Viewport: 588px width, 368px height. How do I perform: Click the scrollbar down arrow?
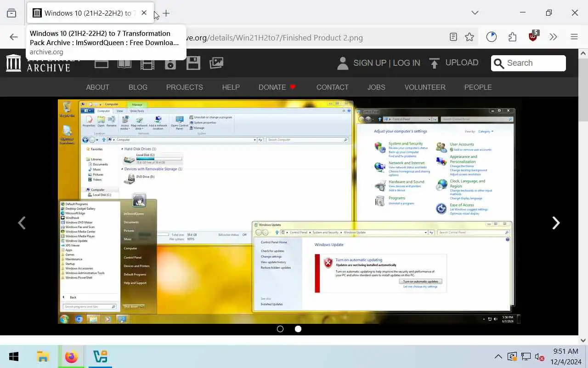583,340
